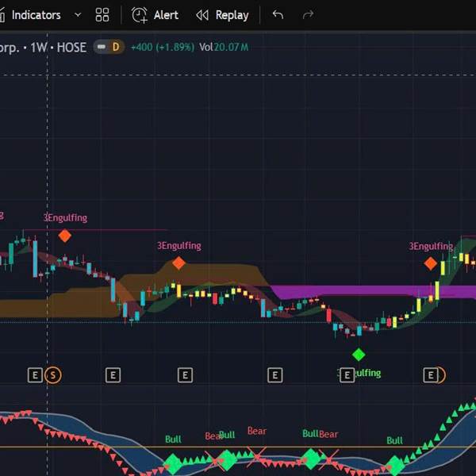
Task: Open E earnings marker beside the partial orange circle
Action: click(x=431, y=375)
